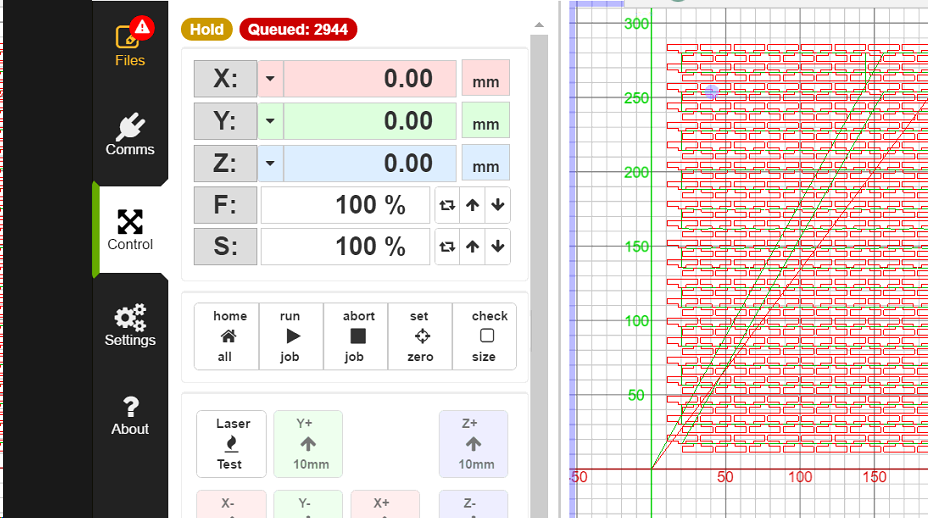928x518 pixels.
Task: Click the 300 Y-axis label in viewer
Action: pyautogui.click(x=636, y=24)
